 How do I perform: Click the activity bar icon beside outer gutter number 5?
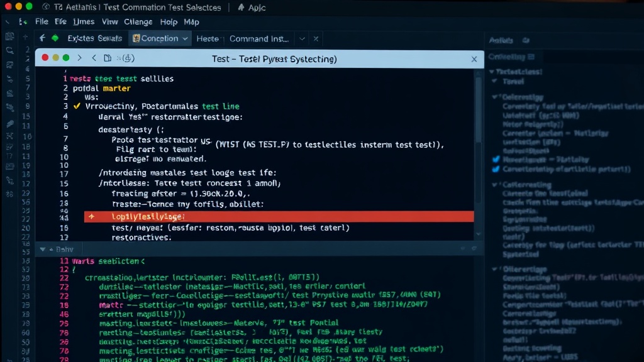(x=9, y=79)
